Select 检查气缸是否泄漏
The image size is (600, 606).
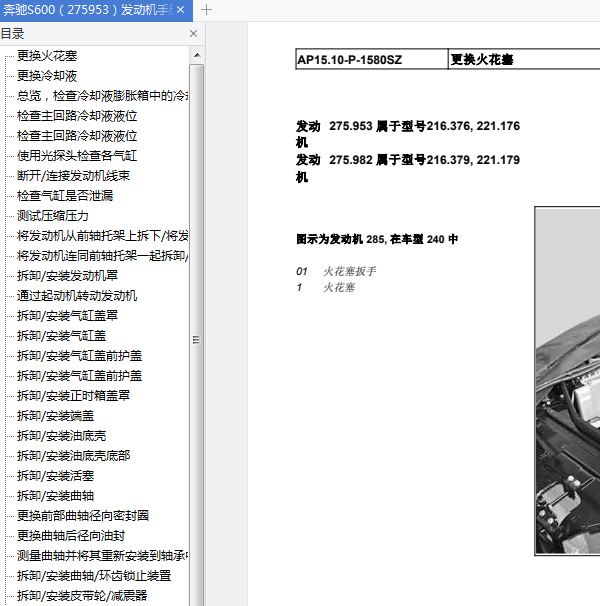point(65,196)
